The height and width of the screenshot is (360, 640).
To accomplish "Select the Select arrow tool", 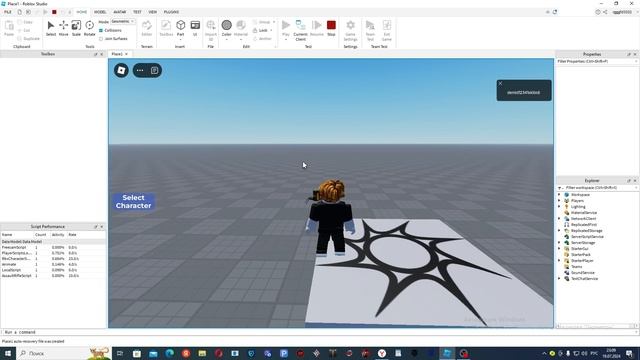I will coord(51,28).
